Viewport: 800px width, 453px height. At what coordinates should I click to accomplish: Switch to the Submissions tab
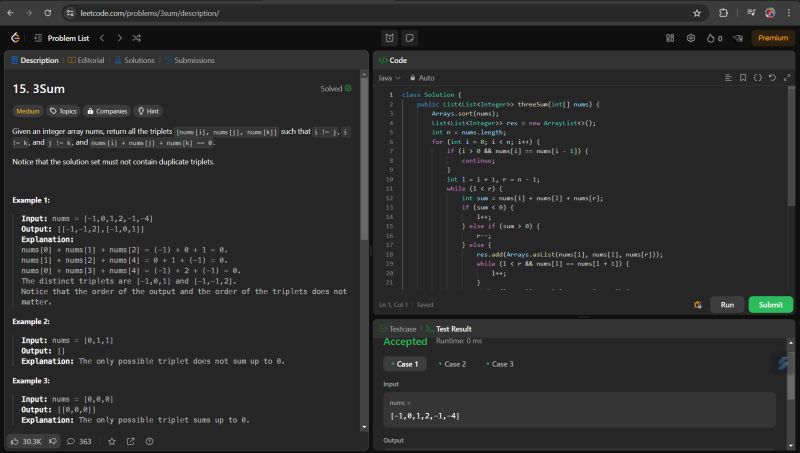(x=190, y=60)
